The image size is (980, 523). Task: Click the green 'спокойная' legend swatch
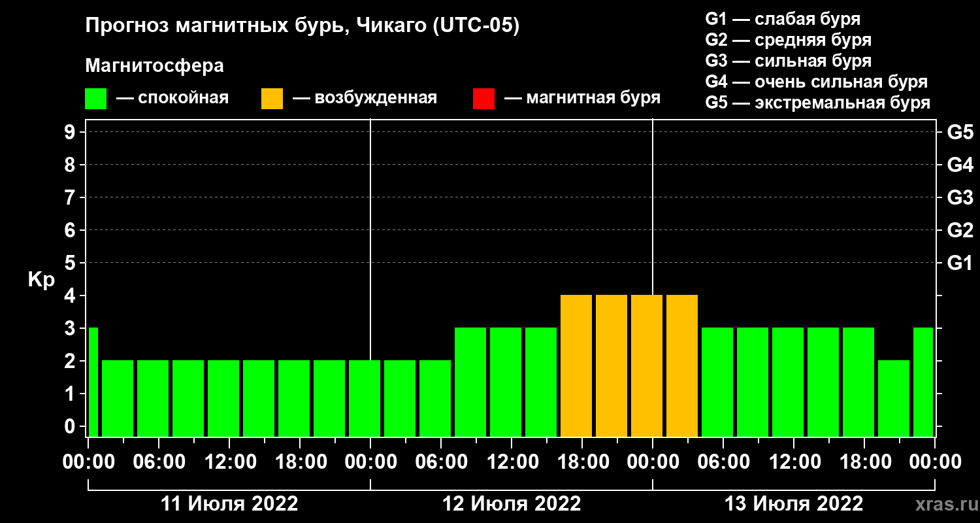click(x=95, y=99)
